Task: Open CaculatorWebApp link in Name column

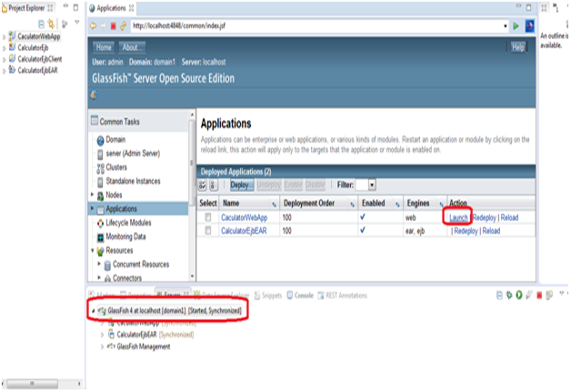Action: 244,217
